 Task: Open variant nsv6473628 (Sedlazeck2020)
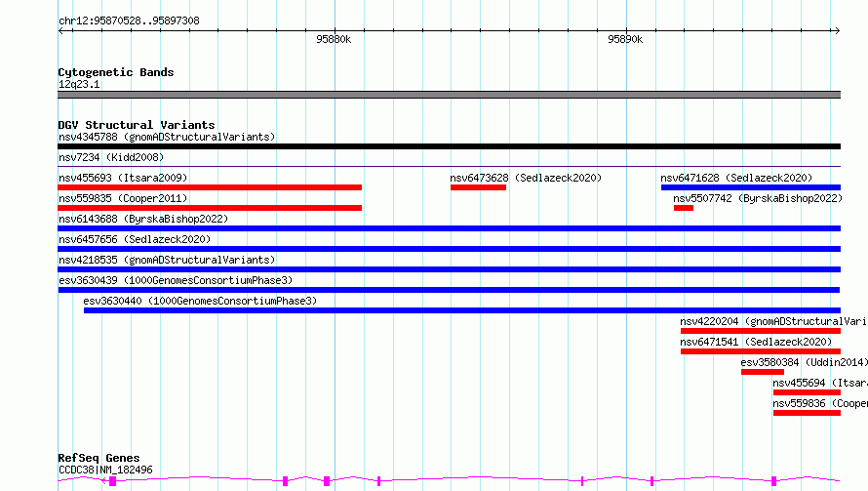point(526,178)
